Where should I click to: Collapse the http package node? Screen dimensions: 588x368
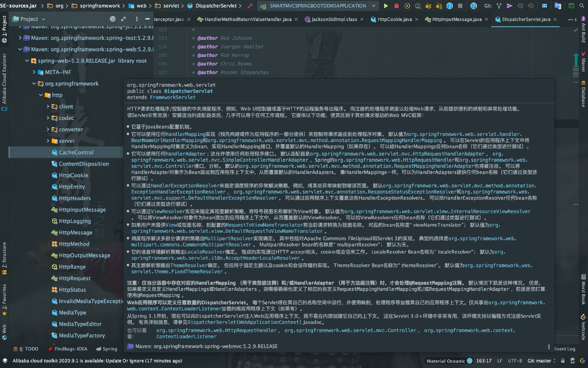(x=41, y=95)
